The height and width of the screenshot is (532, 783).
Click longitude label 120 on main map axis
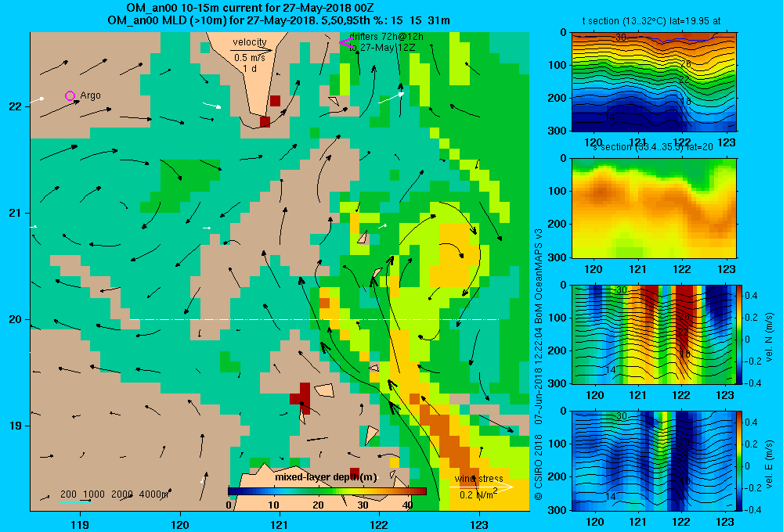click(x=180, y=524)
